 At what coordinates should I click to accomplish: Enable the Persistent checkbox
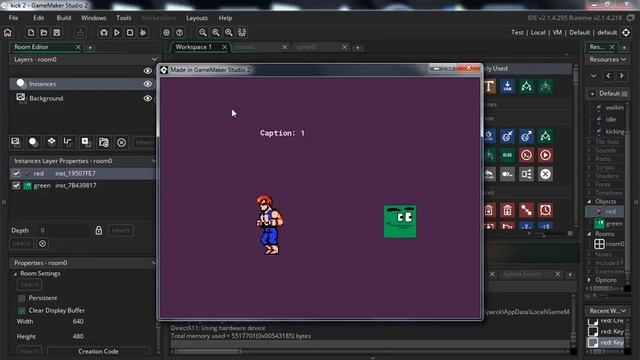coord(22,298)
